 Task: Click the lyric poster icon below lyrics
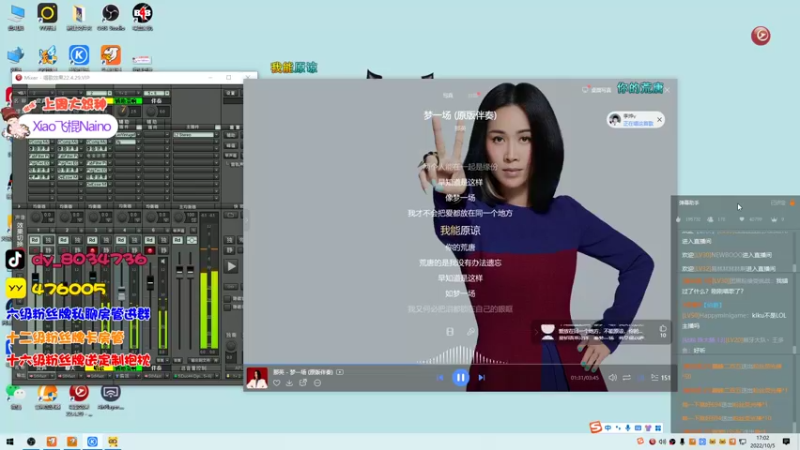pos(449,332)
